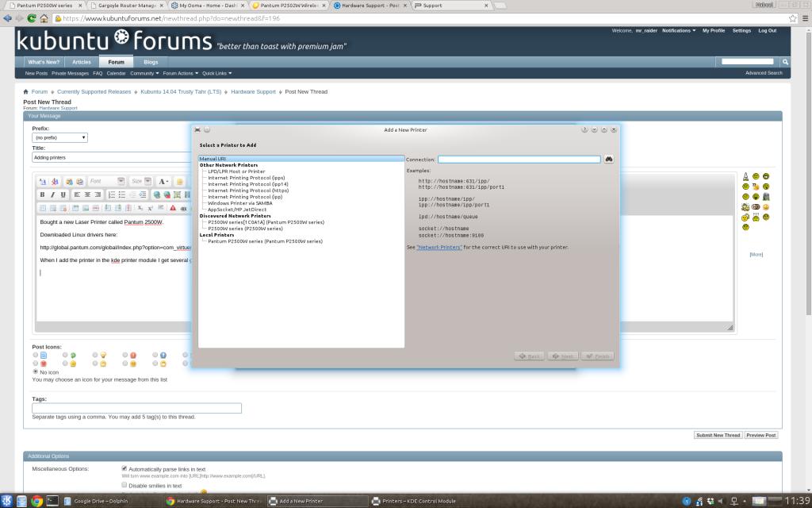Switch to the Blogs tab
This screenshot has height=508, width=812.
coord(151,62)
